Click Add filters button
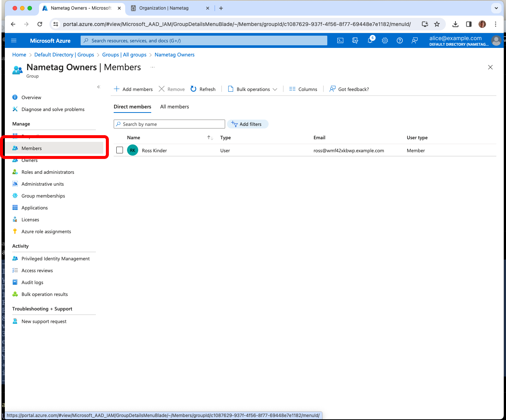The image size is (506, 420). point(247,124)
